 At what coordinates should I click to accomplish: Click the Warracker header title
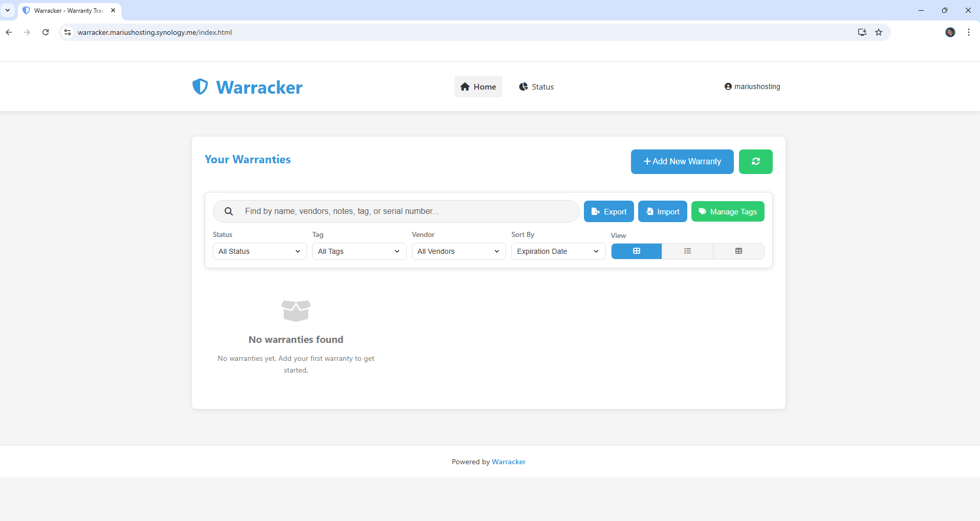point(259,87)
